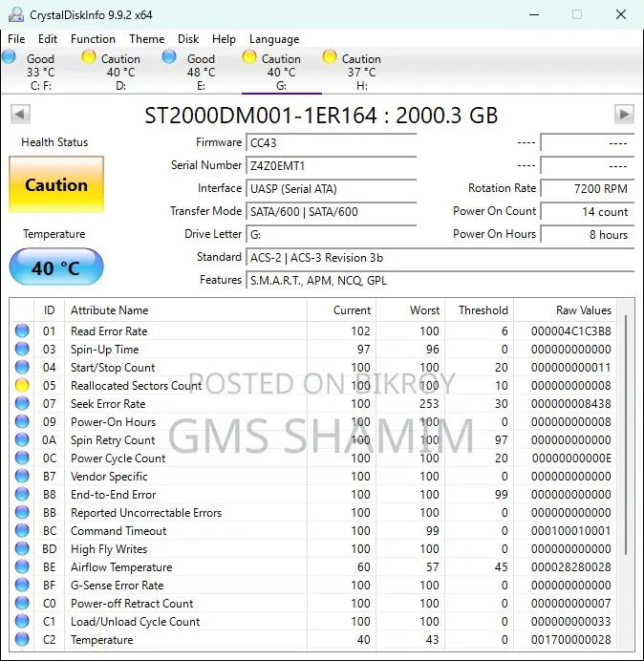Click blue status icon for C2 Temperature row

tap(22, 639)
